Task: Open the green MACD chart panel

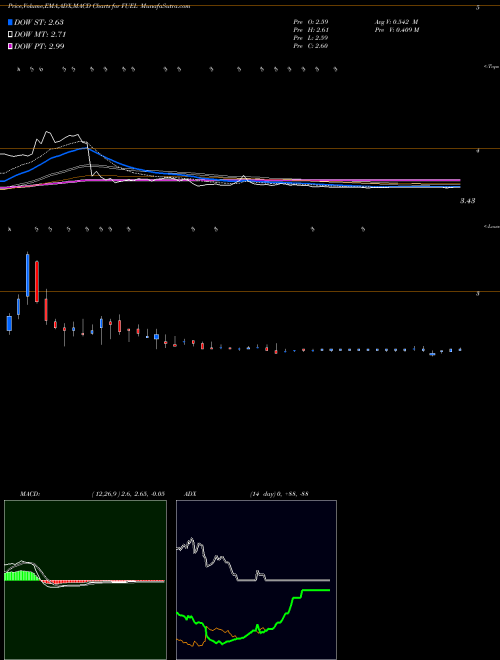Action: coord(85,580)
